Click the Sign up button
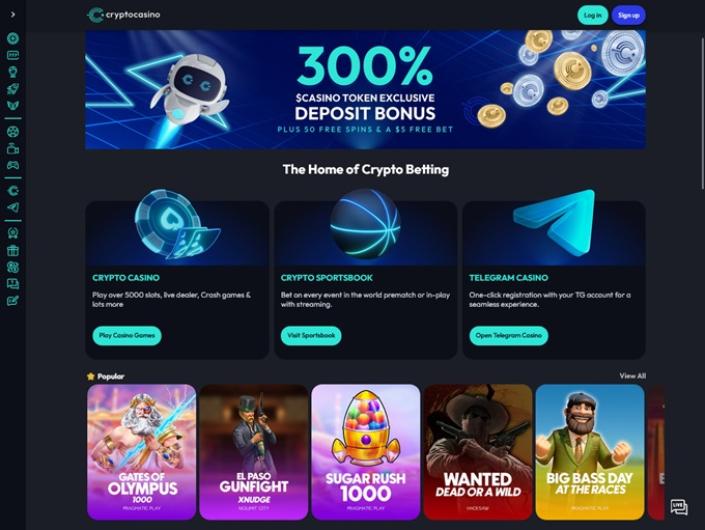The height and width of the screenshot is (530, 705). coord(628,15)
